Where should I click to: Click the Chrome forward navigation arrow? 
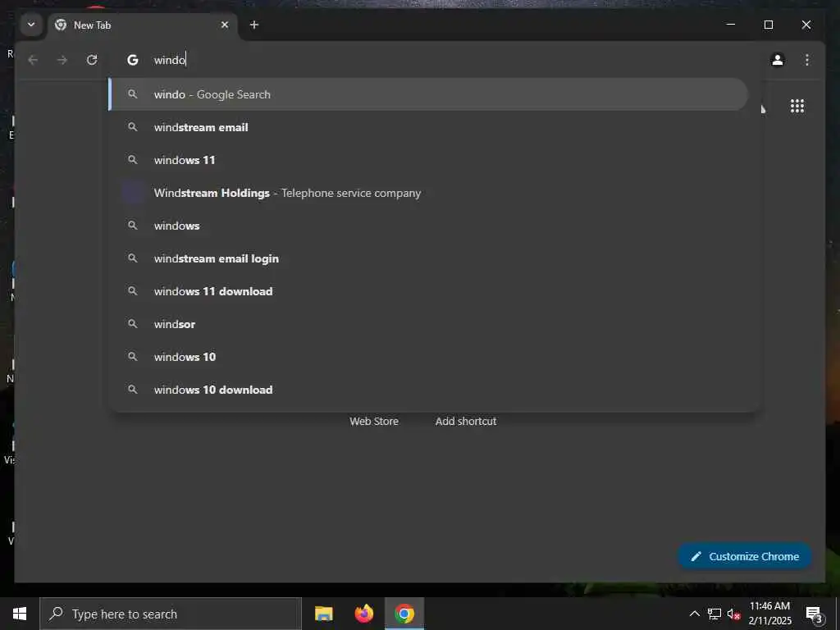click(62, 60)
